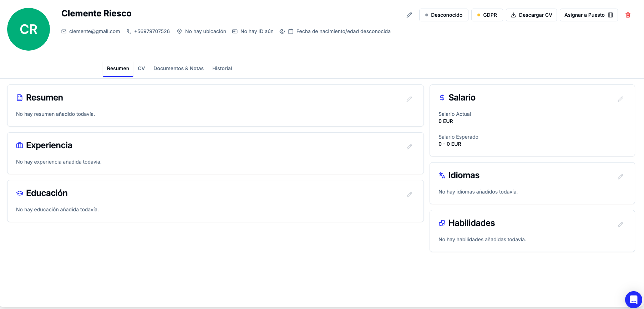Viewport: 644px width, 309px height.
Task: Edit the Educación section pencil icon
Action: (409, 195)
